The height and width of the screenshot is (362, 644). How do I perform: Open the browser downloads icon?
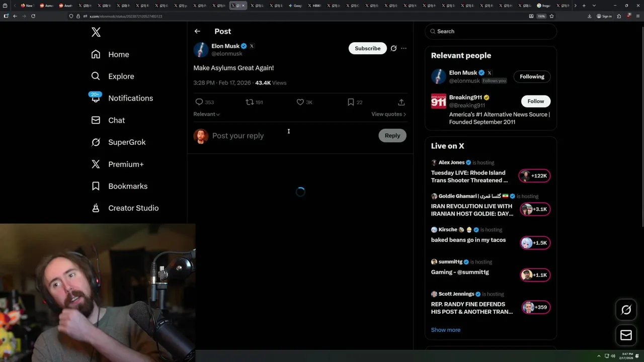589,16
